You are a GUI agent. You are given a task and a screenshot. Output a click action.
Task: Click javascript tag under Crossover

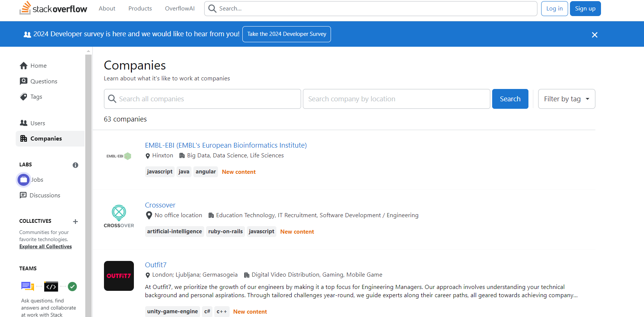click(261, 231)
